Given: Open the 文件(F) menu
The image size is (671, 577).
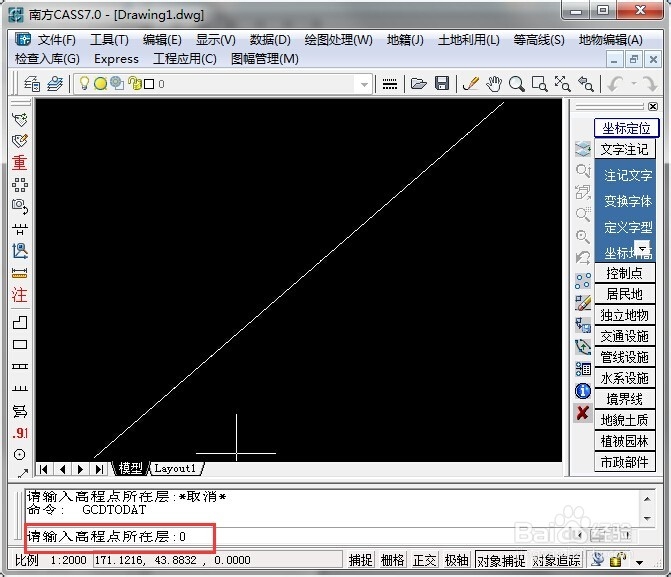Looking at the screenshot, I should [57, 40].
